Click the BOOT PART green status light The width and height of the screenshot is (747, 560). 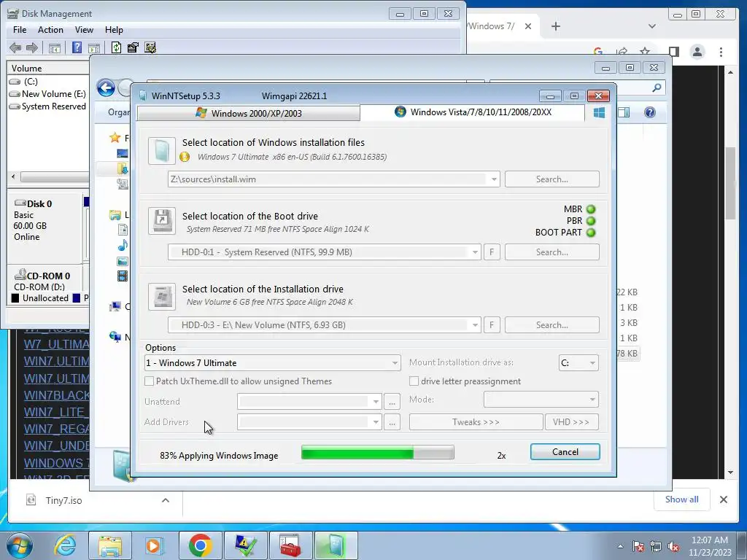(x=591, y=233)
